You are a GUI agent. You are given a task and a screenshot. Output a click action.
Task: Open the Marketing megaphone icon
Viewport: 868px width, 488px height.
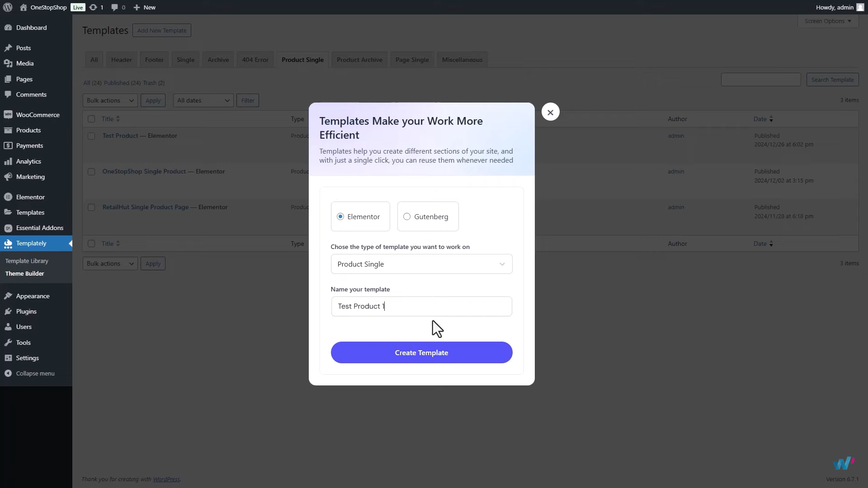[x=8, y=177]
